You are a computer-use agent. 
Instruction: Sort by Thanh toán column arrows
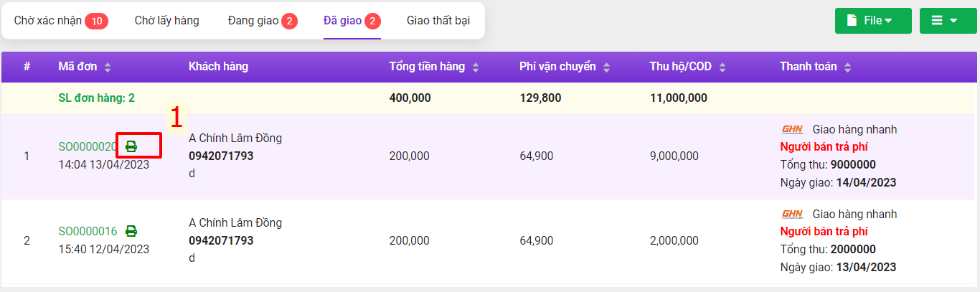coord(848,67)
